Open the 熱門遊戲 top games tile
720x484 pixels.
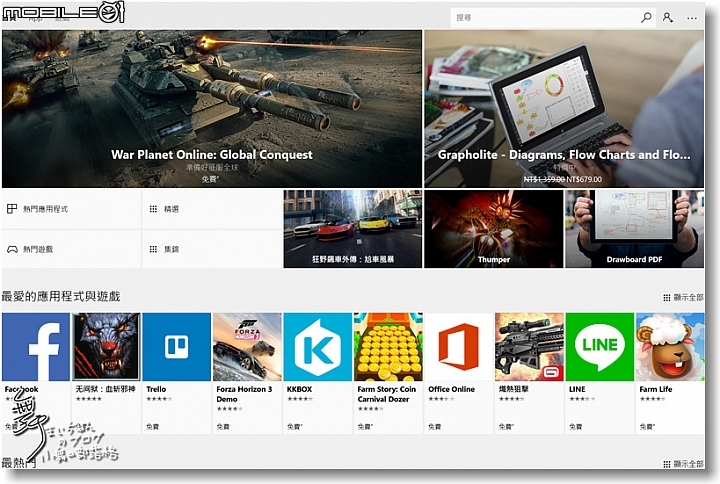71,249
